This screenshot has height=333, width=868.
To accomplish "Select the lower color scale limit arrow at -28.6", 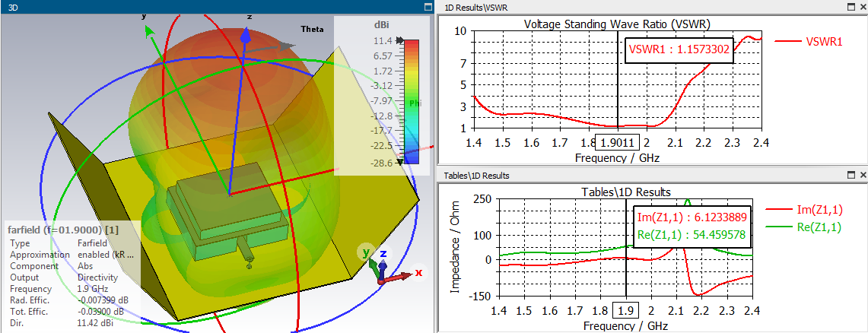I will (400, 161).
